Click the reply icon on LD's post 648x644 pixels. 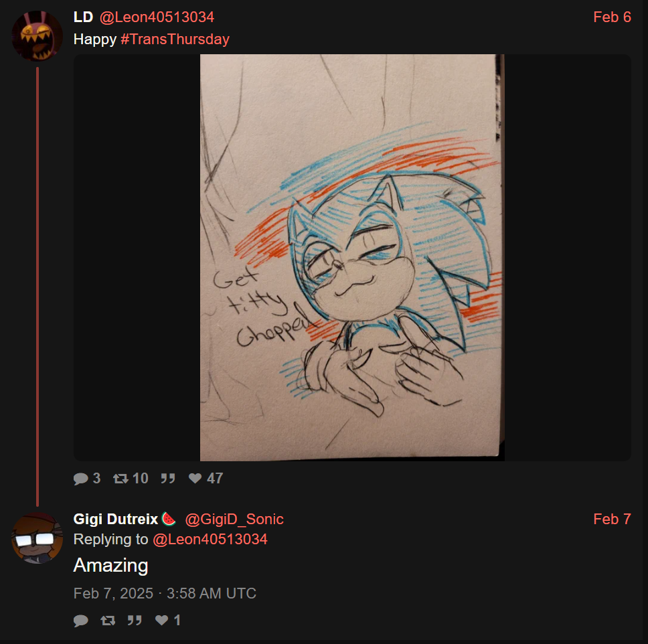[x=80, y=479]
